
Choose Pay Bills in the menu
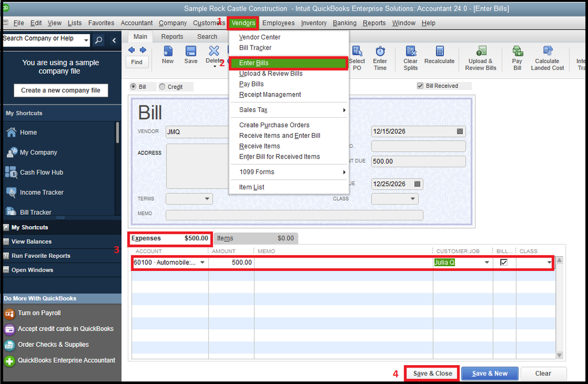[x=251, y=84]
